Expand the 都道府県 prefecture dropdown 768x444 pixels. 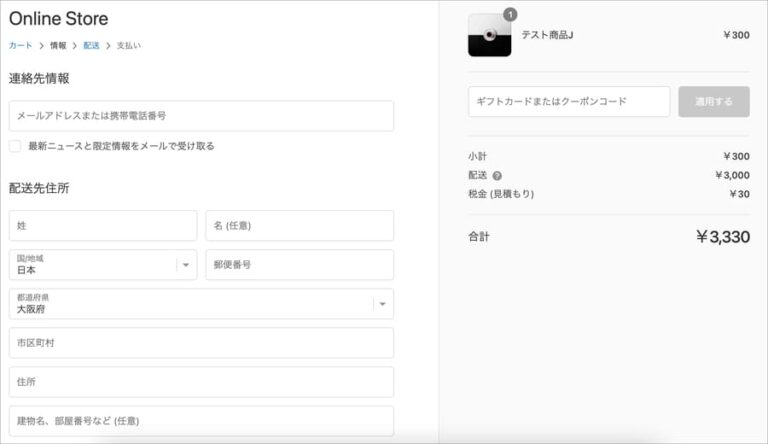[x=201, y=304]
